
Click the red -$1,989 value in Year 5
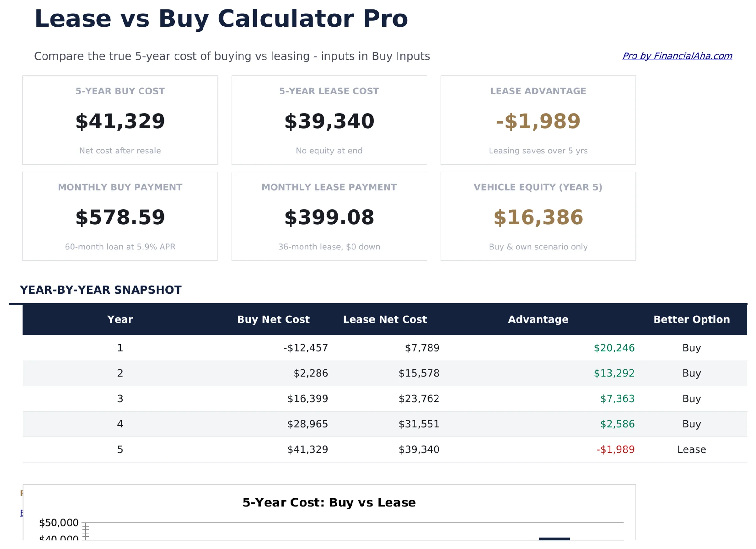point(615,449)
